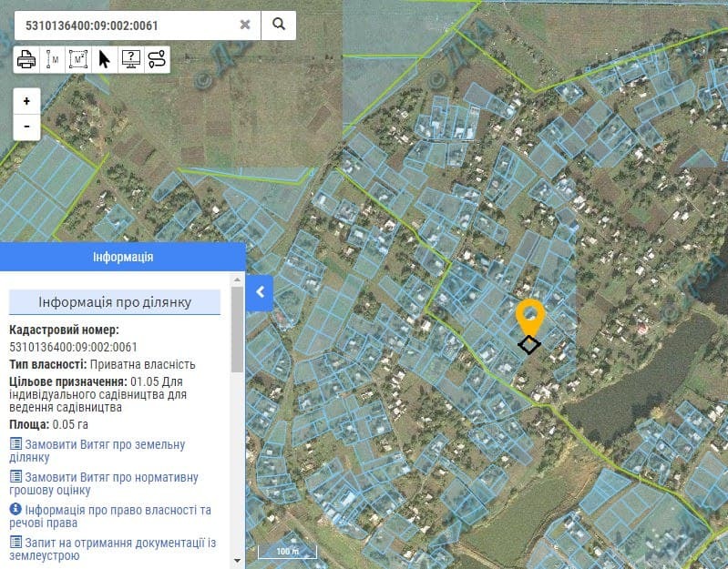Click Інформація про ділянку section header
This screenshot has height=569, width=728.
point(115,302)
